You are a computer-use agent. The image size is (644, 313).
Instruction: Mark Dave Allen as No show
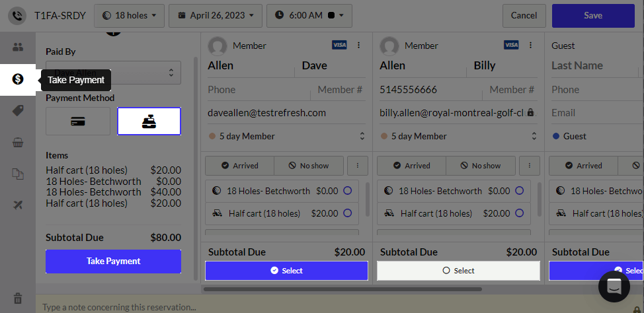click(x=309, y=166)
